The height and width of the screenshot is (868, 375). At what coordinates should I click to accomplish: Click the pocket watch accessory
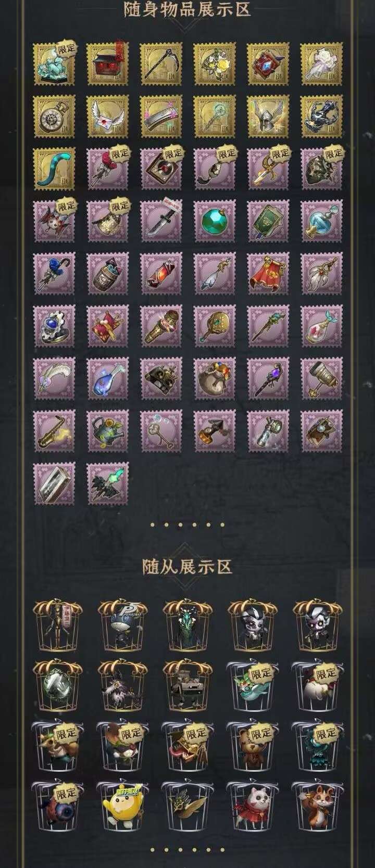coord(54,116)
